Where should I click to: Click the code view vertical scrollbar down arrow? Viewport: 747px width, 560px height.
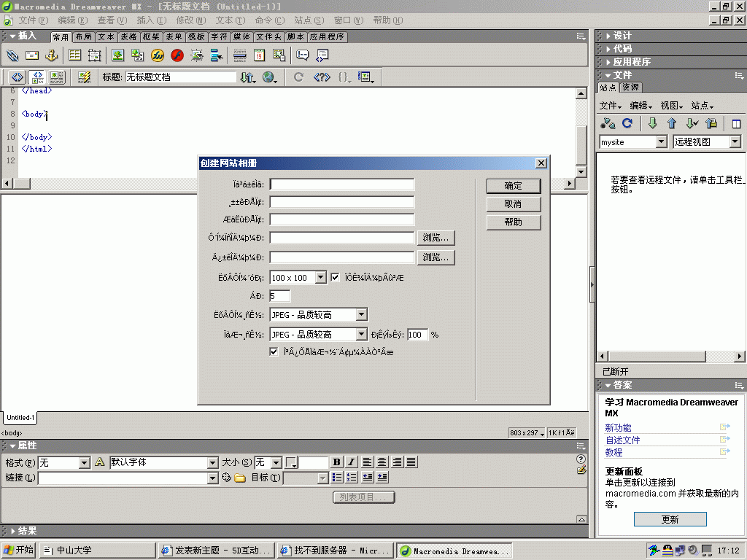(581, 171)
